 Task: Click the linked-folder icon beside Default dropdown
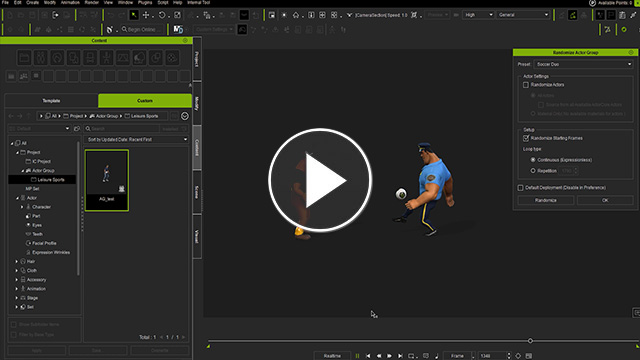(77, 129)
